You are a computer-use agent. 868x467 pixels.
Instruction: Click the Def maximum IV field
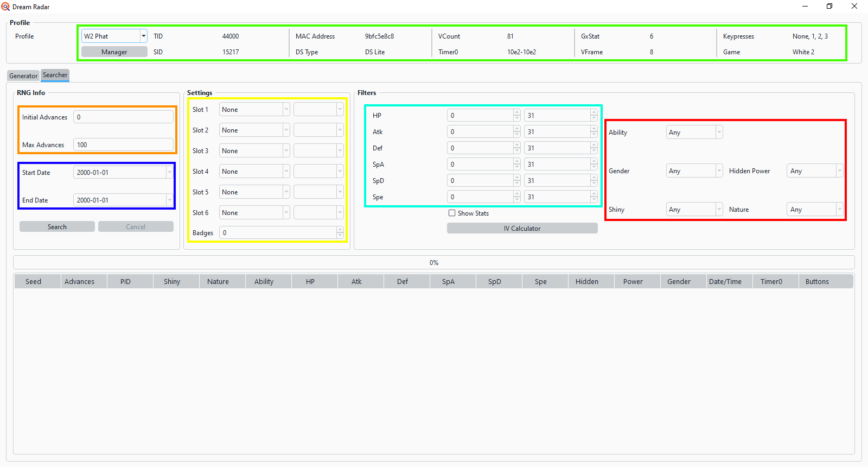(561, 148)
